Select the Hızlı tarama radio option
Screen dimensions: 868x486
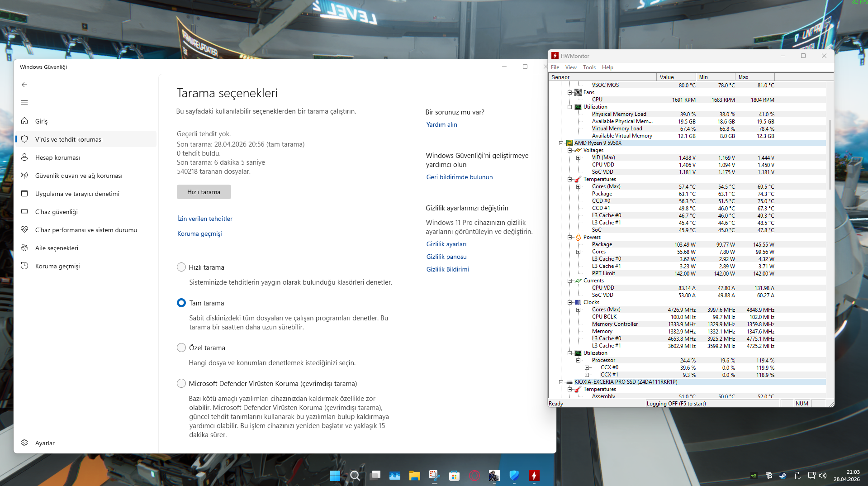click(181, 267)
